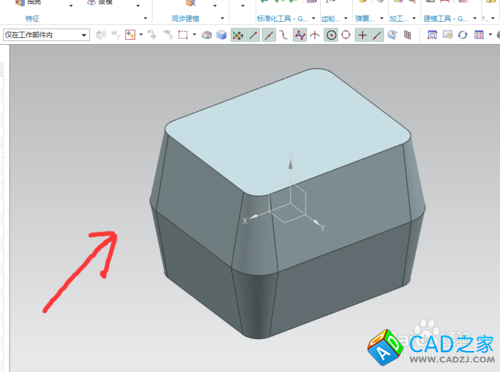
Task: Toggle the arc center snap option
Action: pos(331,35)
